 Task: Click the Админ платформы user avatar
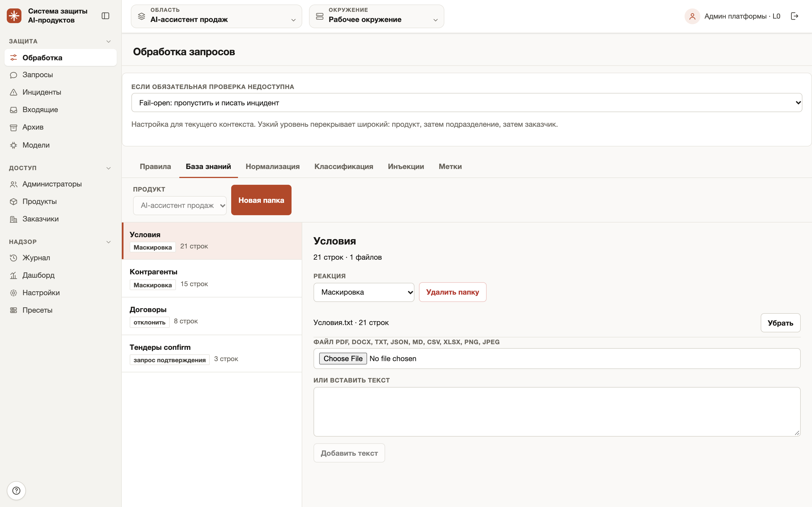pos(692,16)
